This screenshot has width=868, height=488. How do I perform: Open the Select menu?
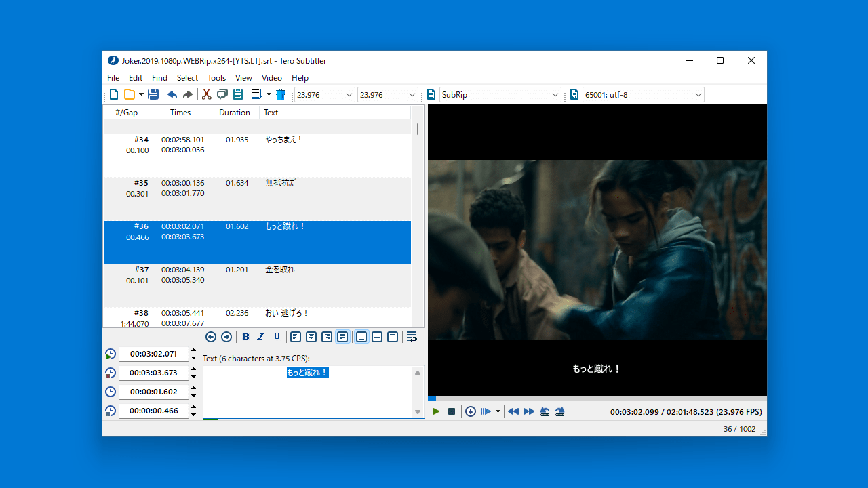187,78
